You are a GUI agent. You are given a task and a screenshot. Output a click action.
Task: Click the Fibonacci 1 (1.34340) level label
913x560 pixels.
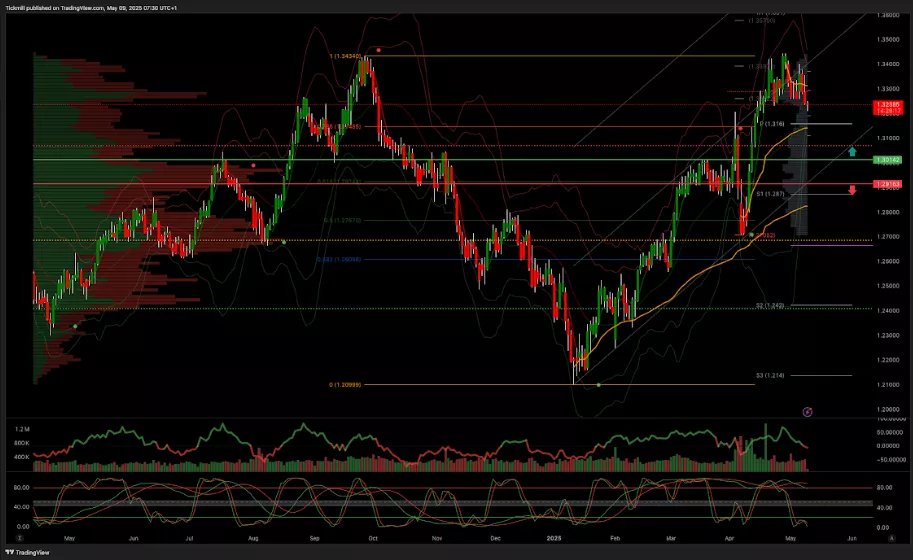[344, 56]
